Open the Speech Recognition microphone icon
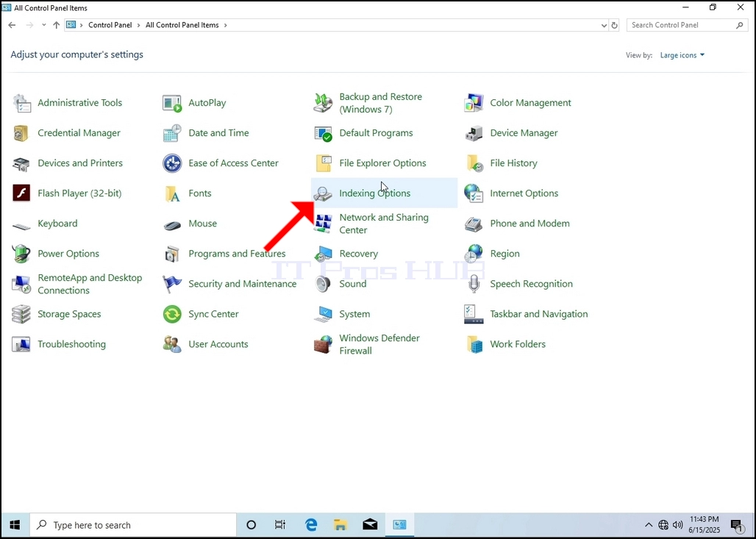756x539 pixels. point(474,284)
